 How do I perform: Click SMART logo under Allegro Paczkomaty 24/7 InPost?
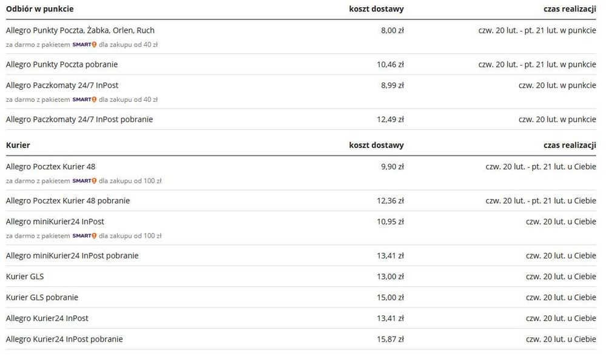(84, 99)
